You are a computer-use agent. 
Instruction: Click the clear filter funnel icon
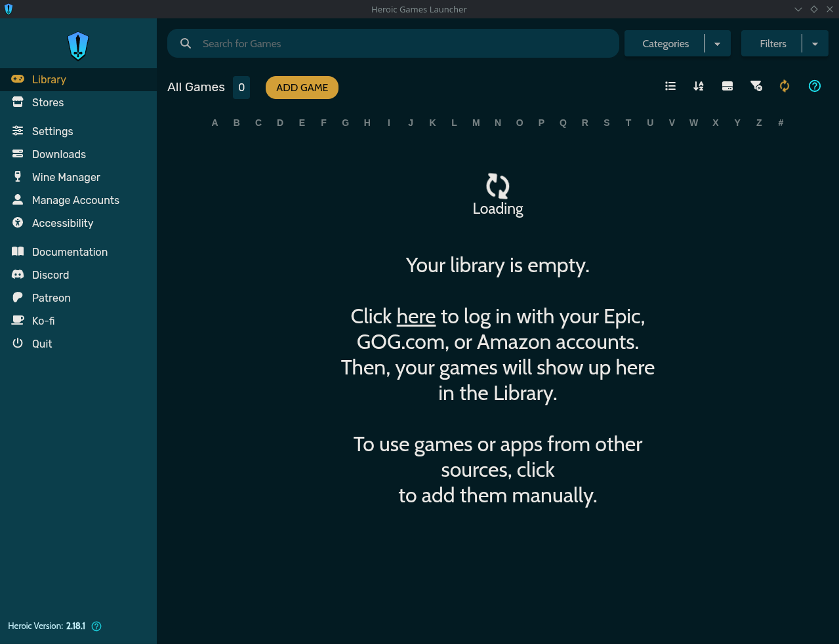756,86
